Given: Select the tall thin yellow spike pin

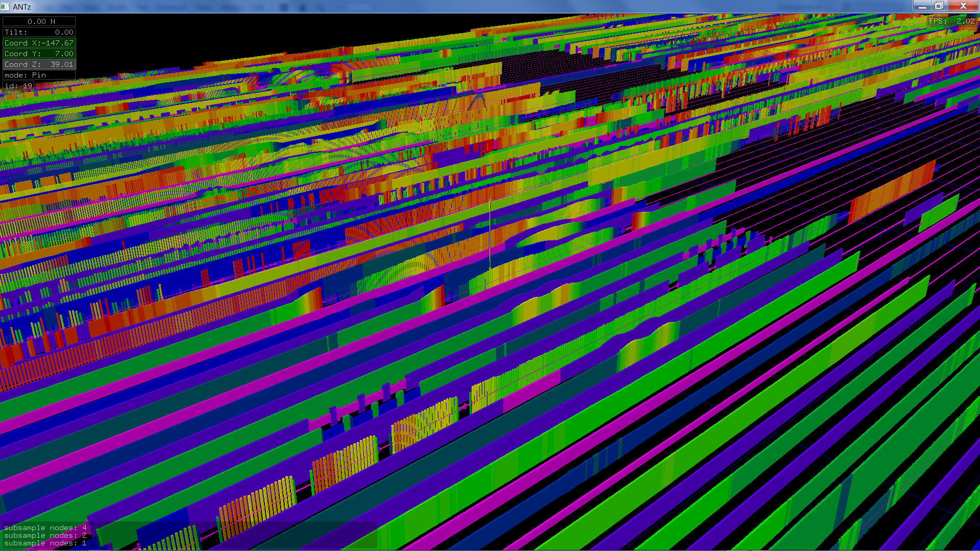Looking at the screenshot, I should [x=490, y=230].
